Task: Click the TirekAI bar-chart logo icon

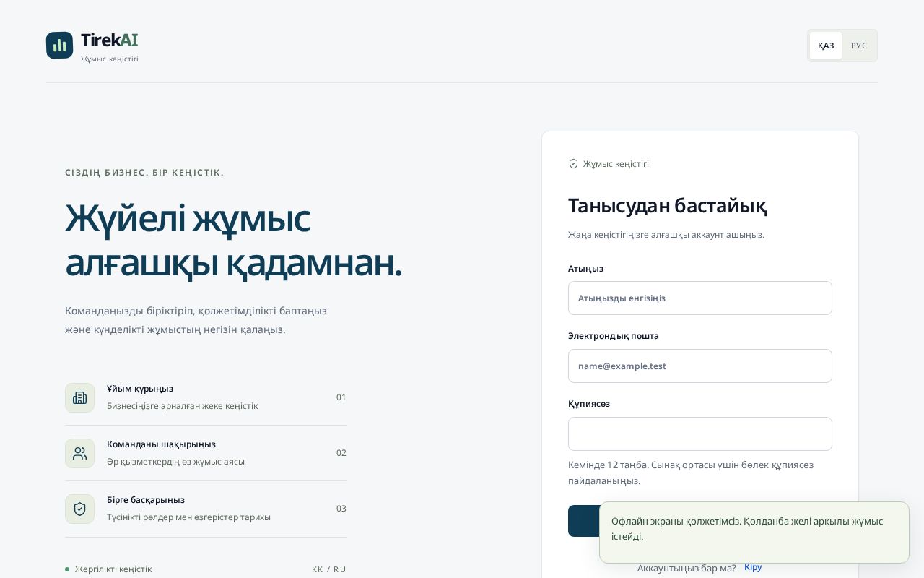Action: pos(59,45)
